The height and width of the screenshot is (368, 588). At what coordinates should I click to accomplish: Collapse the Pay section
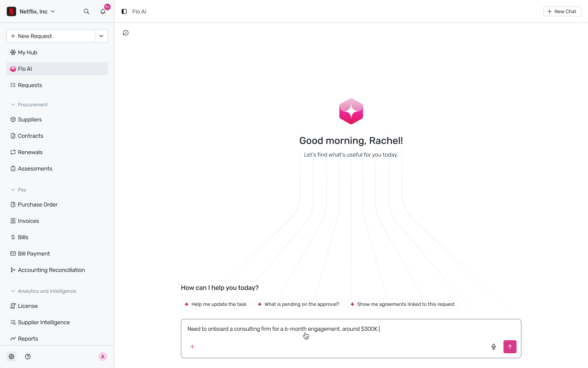point(18,190)
